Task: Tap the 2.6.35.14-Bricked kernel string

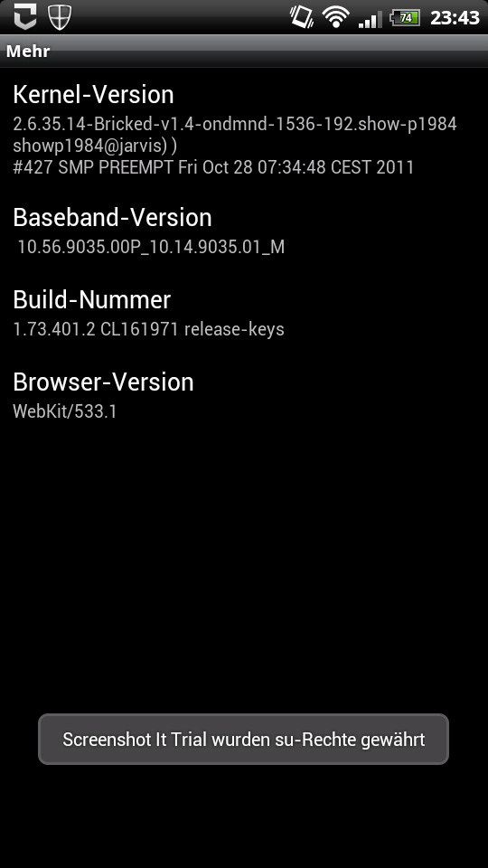Action: pos(235,124)
